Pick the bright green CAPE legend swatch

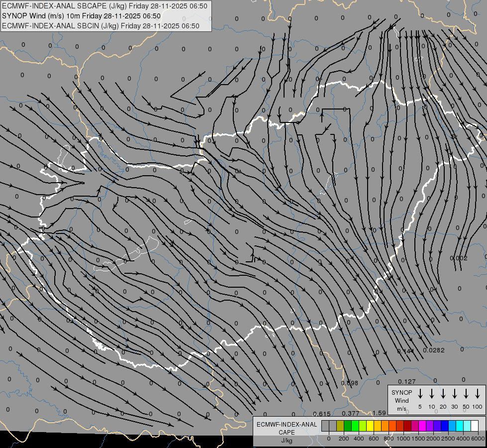click(355, 426)
